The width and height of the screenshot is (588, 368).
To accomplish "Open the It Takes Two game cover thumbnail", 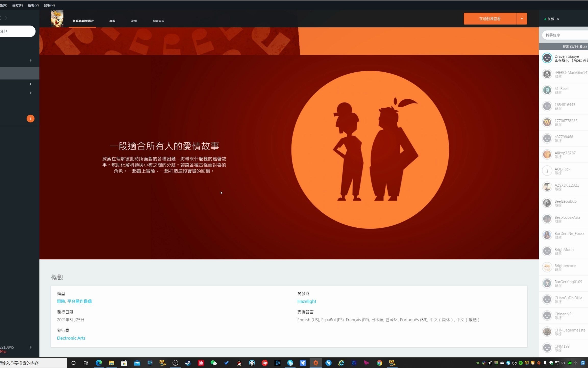I will [57, 18].
